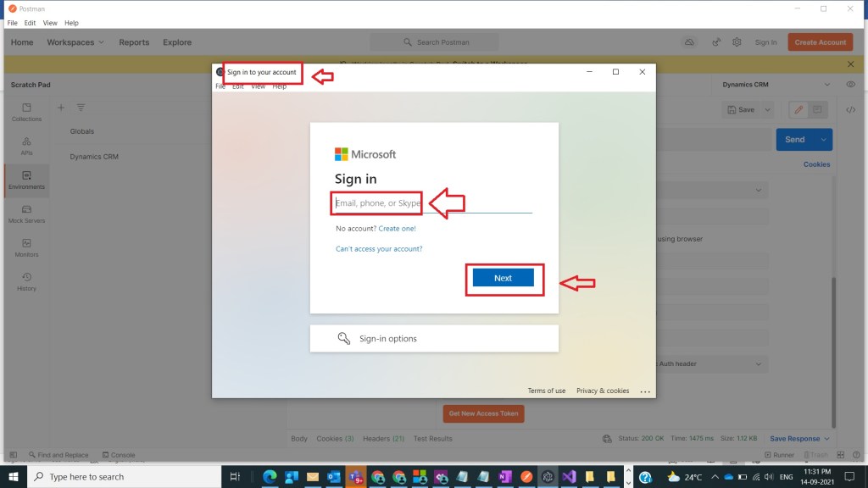Click the Postman settings gear icon
Viewport: 868px width, 488px height.
coord(737,42)
